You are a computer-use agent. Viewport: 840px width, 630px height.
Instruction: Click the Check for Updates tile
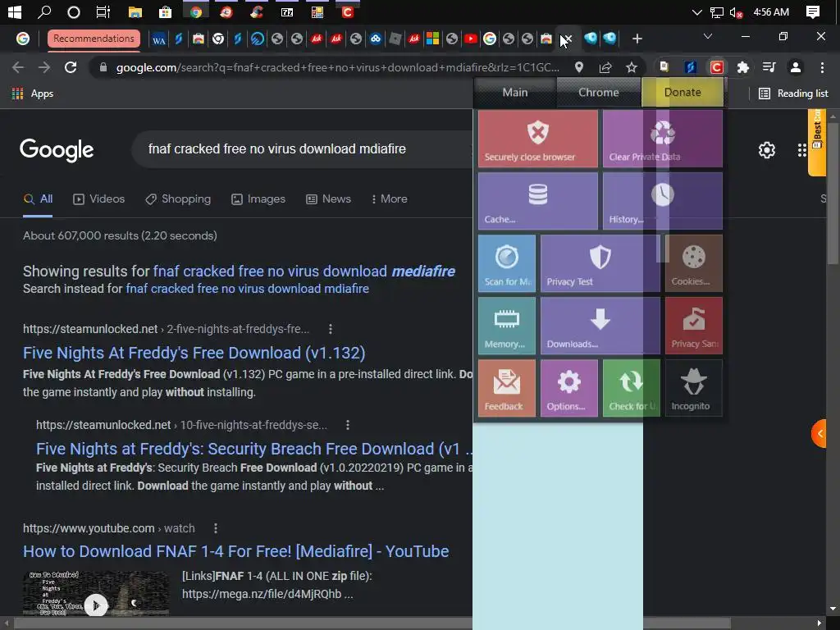631,388
